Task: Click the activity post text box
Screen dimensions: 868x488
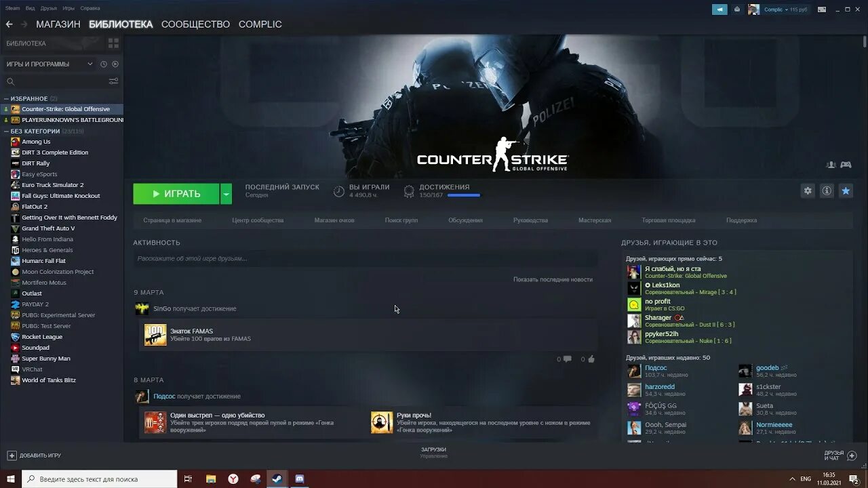Action: [365, 258]
